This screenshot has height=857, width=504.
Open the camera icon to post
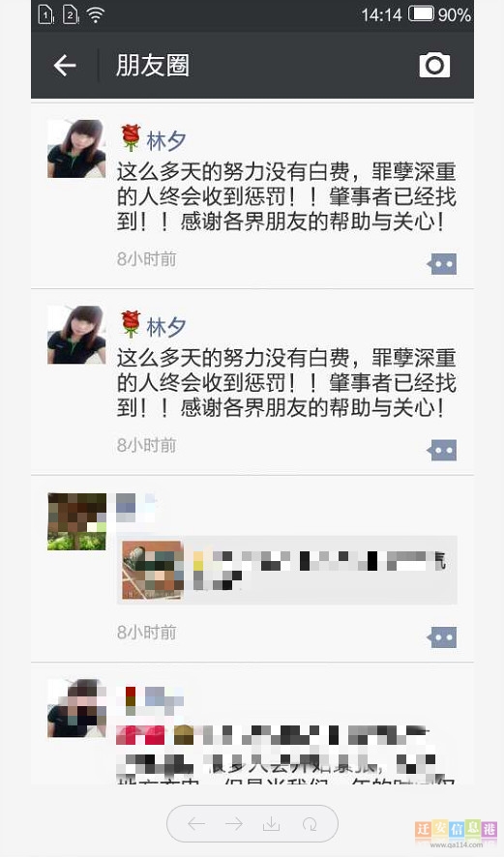(x=434, y=65)
